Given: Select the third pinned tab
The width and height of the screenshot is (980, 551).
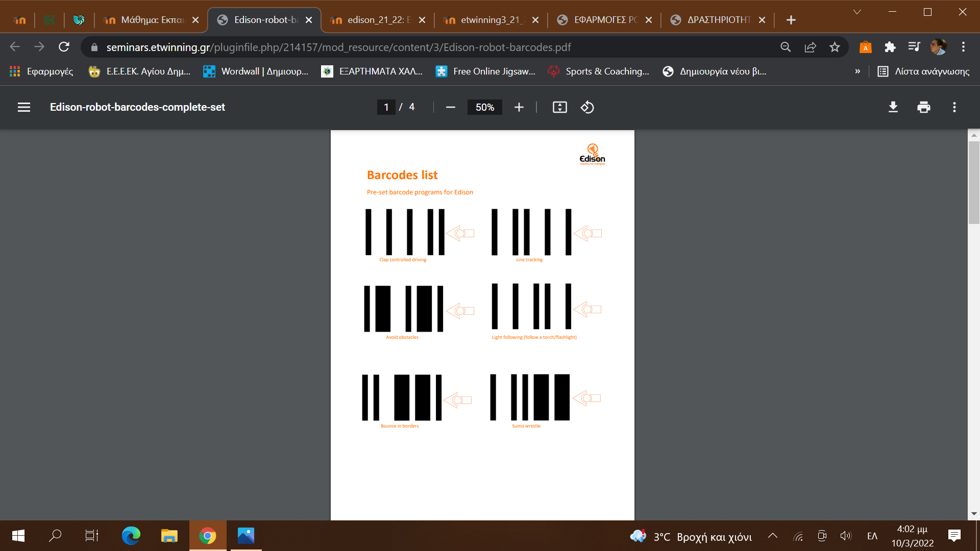Looking at the screenshot, I should click(79, 20).
